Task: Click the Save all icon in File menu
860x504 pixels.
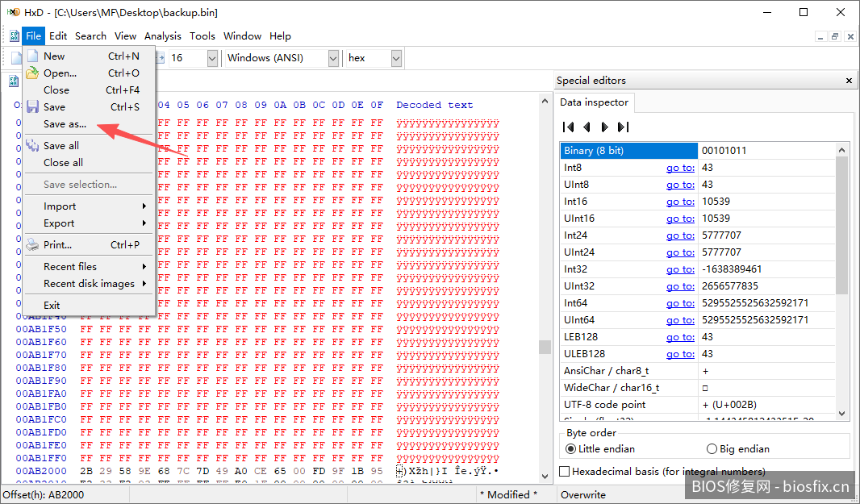Action: [32, 146]
